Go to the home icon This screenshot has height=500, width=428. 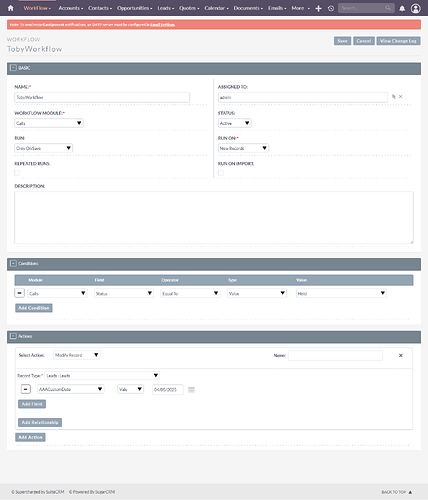(10, 8)
